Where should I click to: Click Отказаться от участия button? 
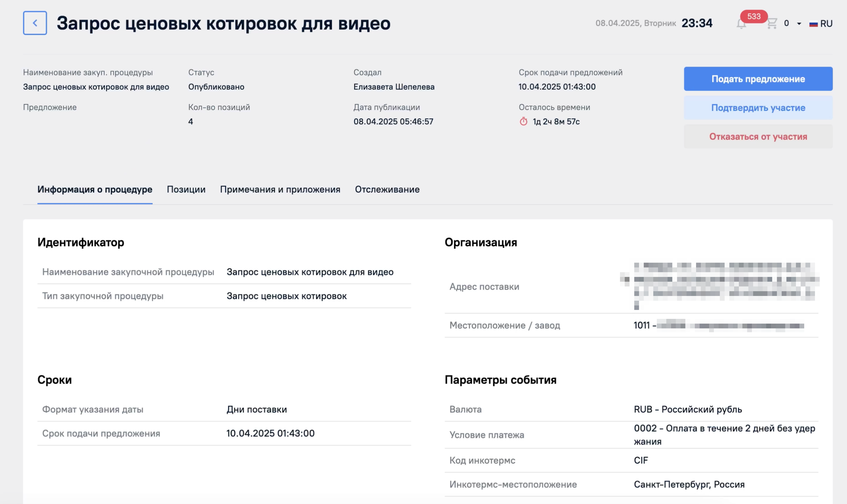[758, 136]
